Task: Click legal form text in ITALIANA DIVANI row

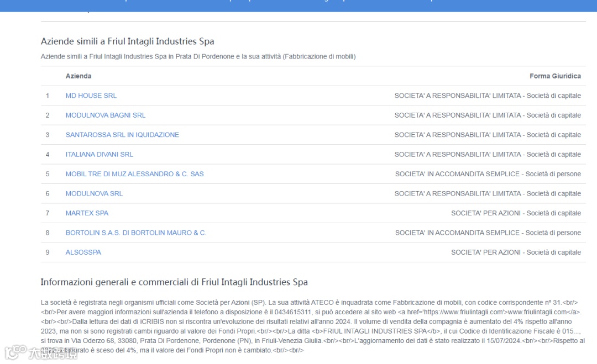Action: (488, 155)
